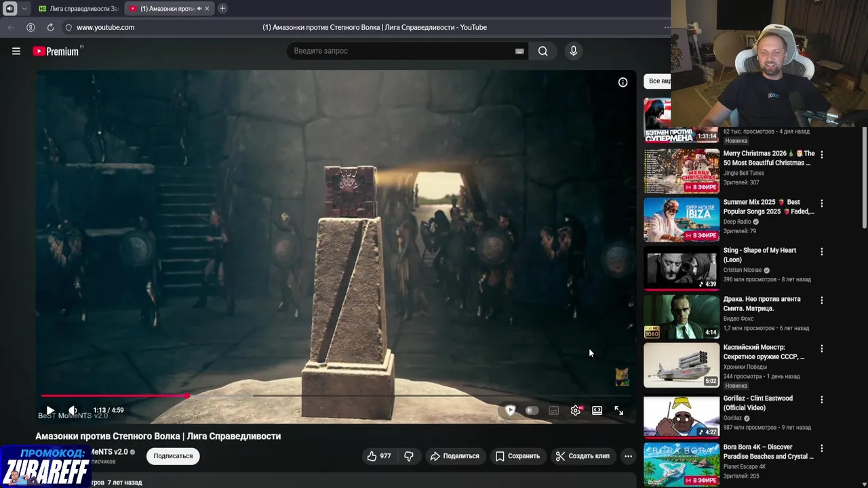Screen dimensions: 868x488
Task: Open the Merry Christmas 2026 live thumbnail
Action: tap(681, 171)
